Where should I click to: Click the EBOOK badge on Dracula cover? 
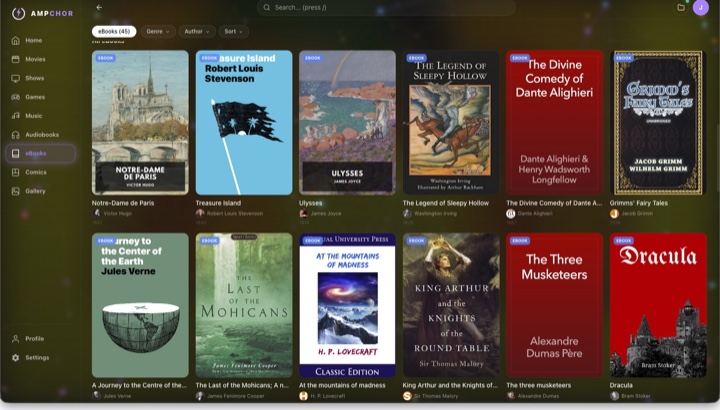click(x=624, y=241)
